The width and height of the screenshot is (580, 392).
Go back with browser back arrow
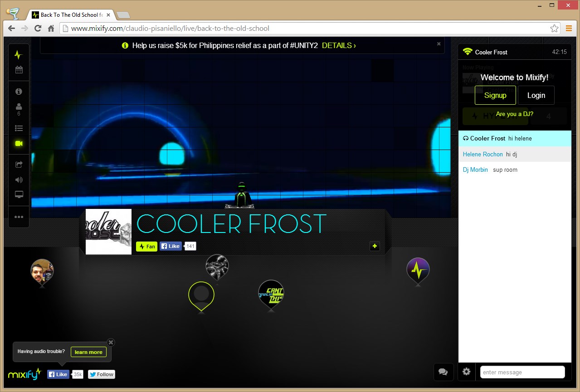[x=12, y=28]
